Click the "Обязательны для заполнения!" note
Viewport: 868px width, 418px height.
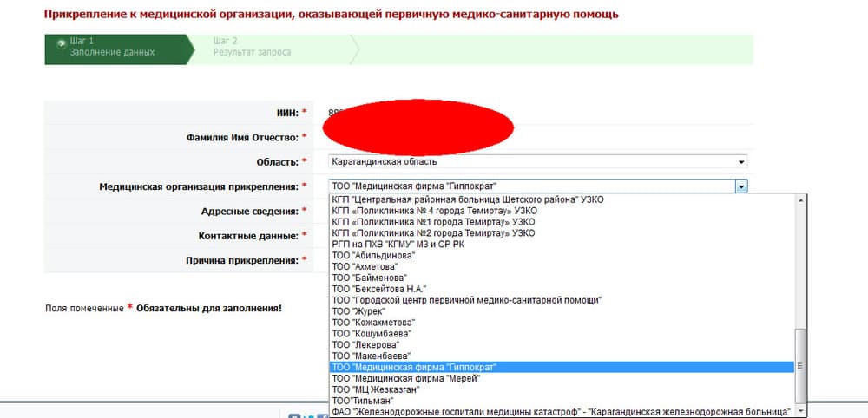[x=209, y=308]
